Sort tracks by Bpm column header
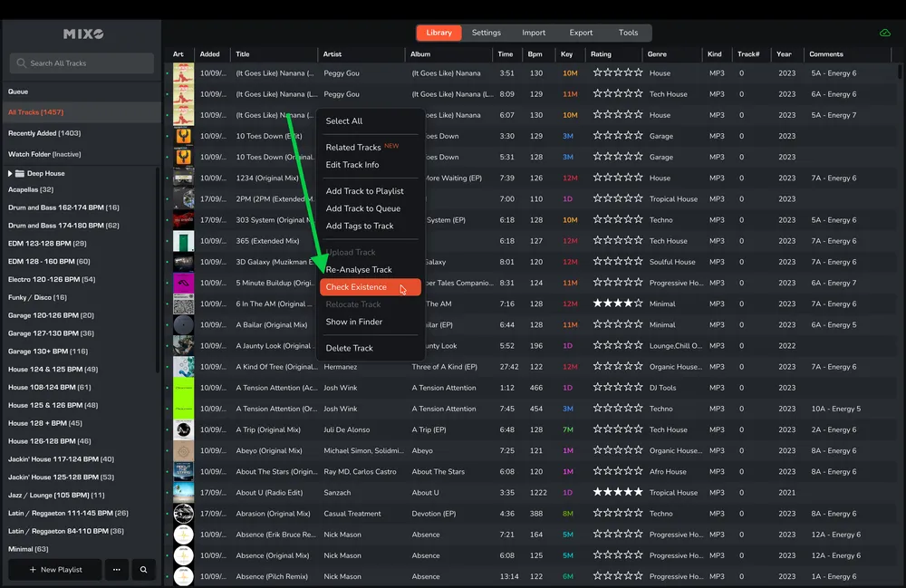The width and height of the screenshot is (906, 588). point(536,54)
